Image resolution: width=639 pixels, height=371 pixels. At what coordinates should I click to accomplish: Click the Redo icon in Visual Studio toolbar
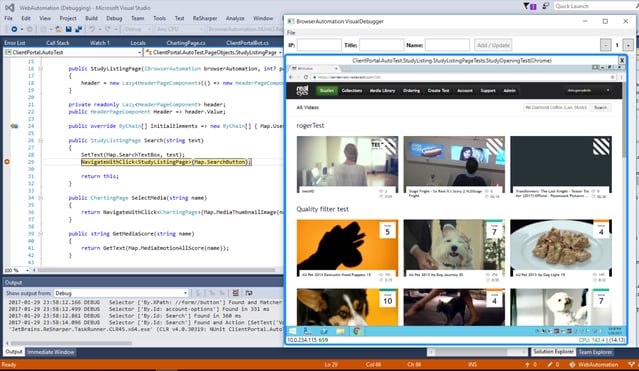[x=108, y=29]
